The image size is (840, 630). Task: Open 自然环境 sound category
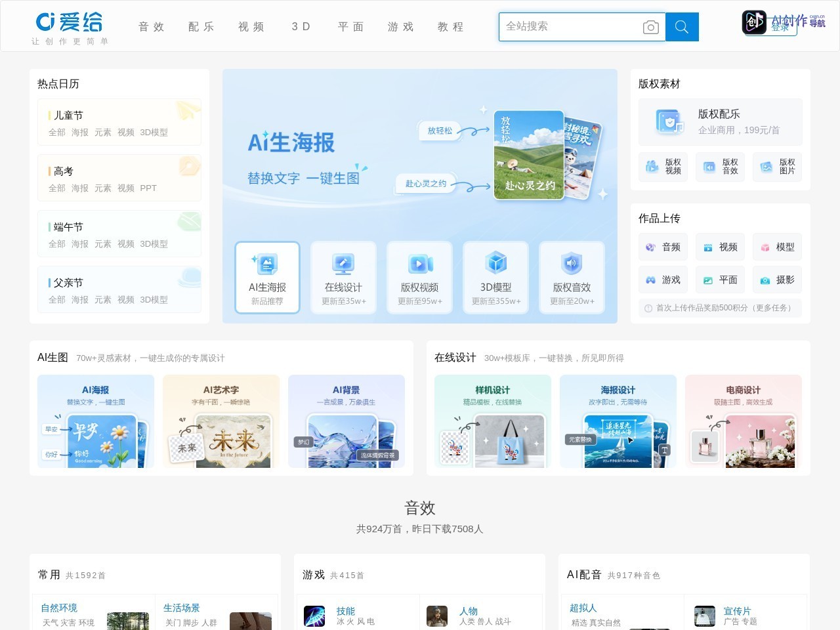[59, 608]
